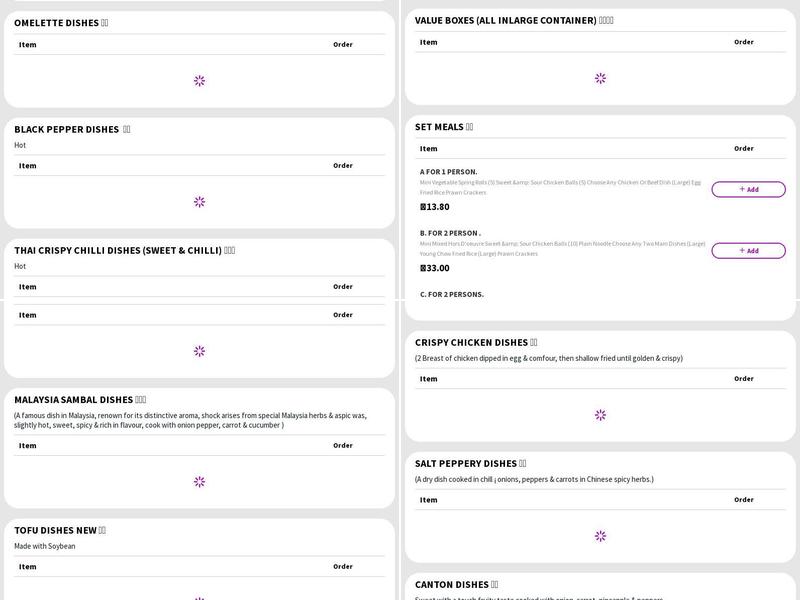Click Order column header in Set Meals
800x600 pixels.
[x=743, y=148]
